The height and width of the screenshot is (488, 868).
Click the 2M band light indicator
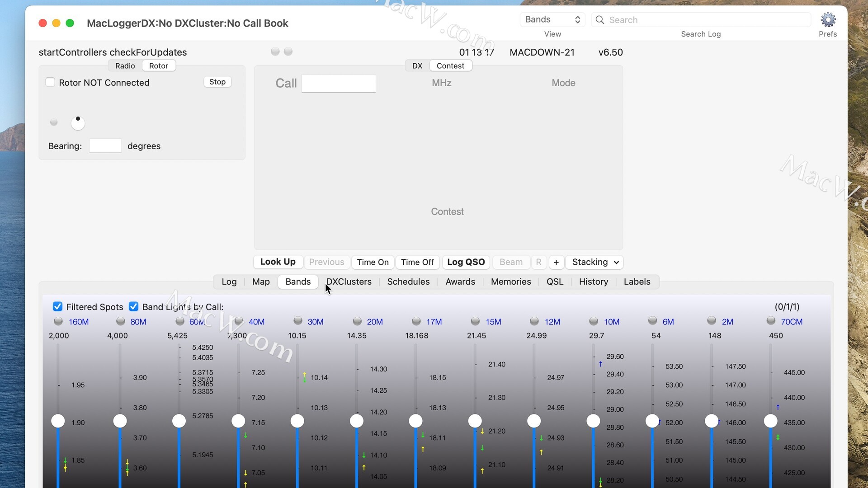click(712, 321)
